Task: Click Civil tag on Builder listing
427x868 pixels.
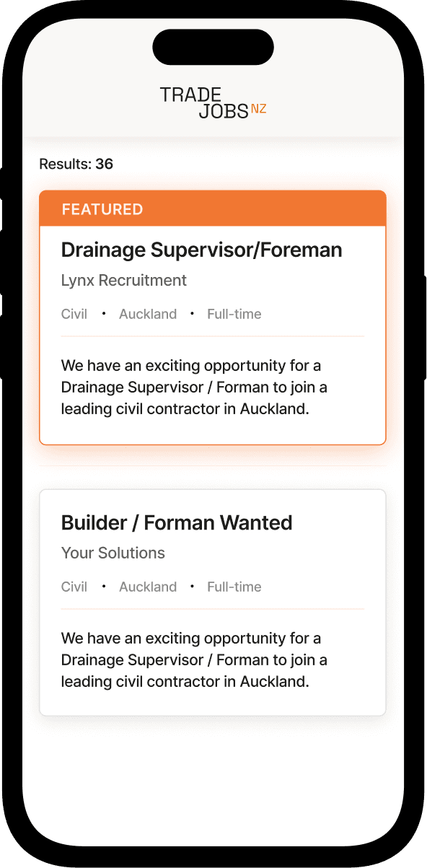Action: click(74, 587)
